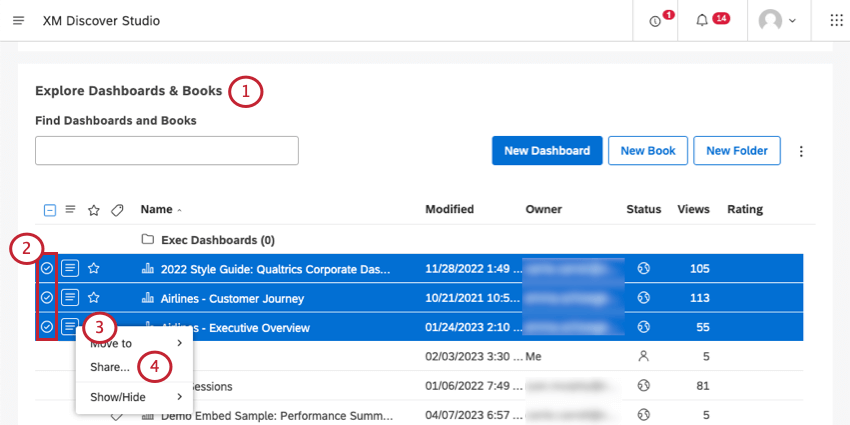Uncheck the Airlines - Executive Overview row checkbox
This screenshot has height=425, width=850.
(x=47, y=326)
